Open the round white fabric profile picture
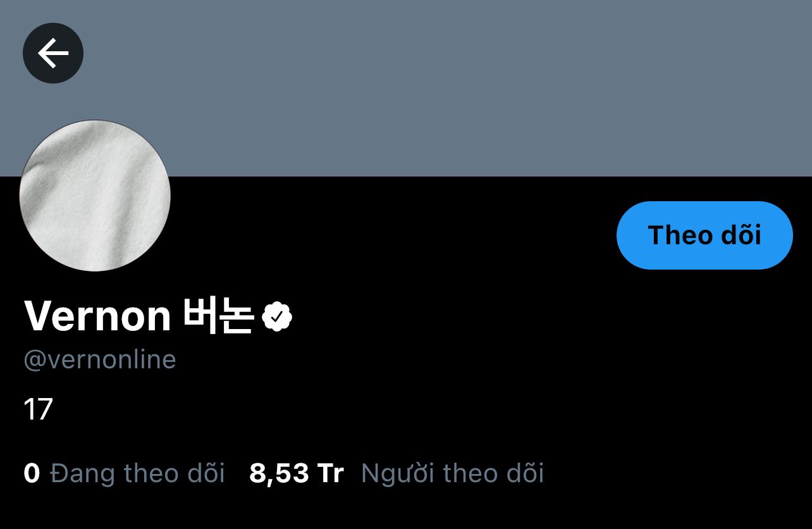812x529 pixels. click(95, 196)
